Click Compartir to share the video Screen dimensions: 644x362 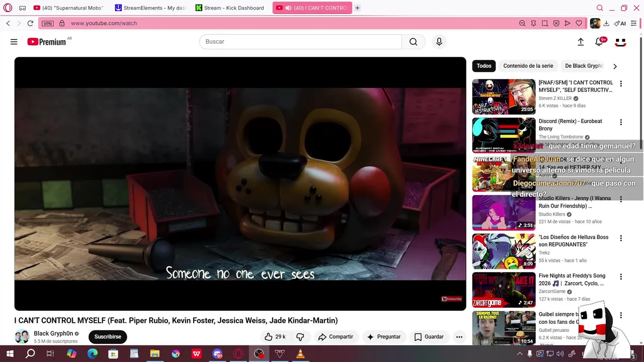tap(336, 337)
